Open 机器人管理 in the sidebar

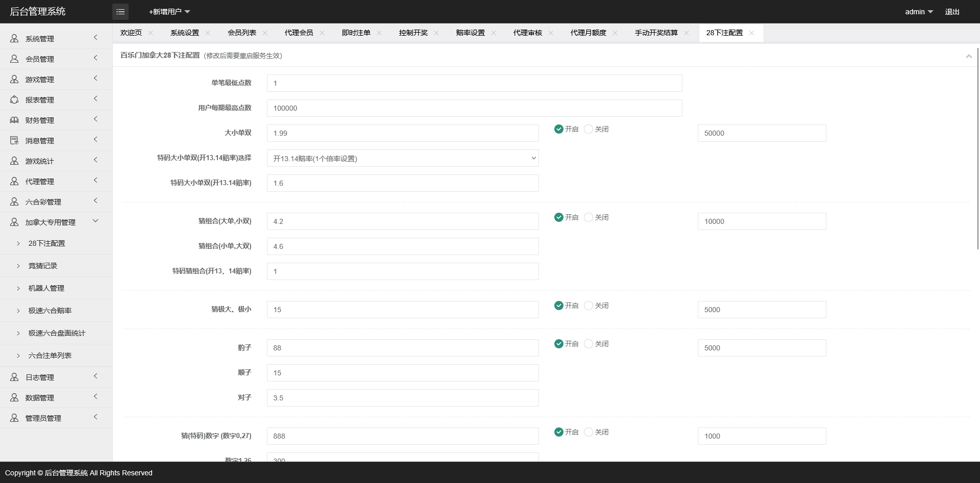tap(46, 289)
